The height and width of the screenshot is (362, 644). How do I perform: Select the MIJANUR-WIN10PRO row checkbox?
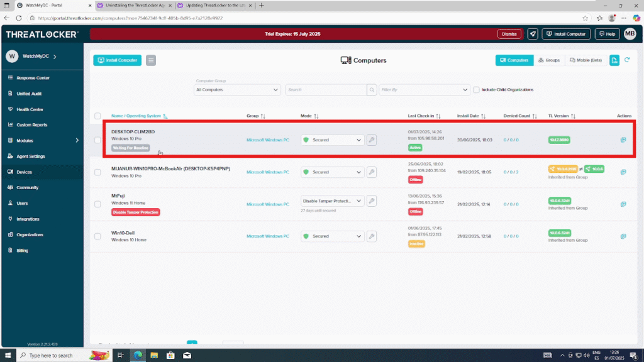click(97, 172)
